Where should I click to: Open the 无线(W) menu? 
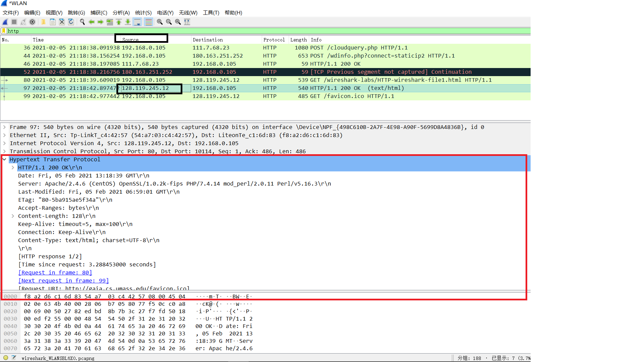point(188,13)
